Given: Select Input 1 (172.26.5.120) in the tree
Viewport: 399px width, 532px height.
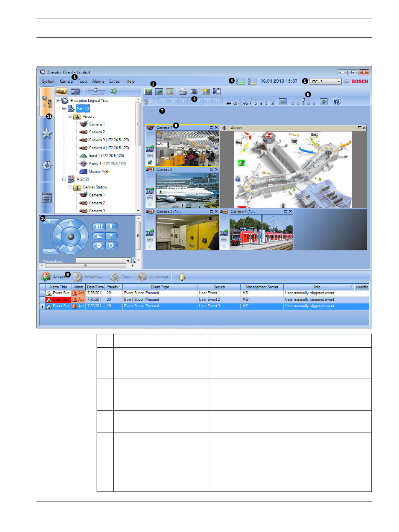Looking at the screenshot, I should coord(106,156).
